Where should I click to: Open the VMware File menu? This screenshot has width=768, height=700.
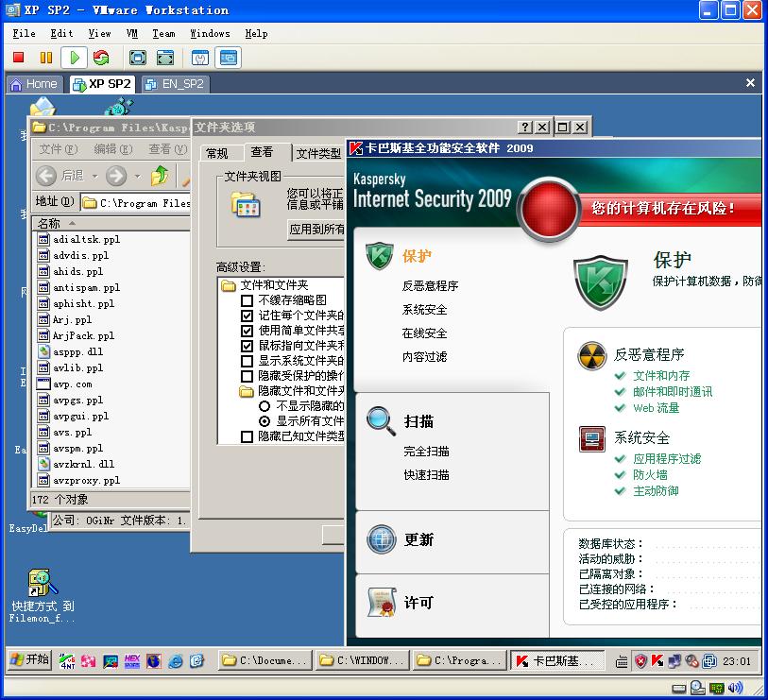(24, 33)
